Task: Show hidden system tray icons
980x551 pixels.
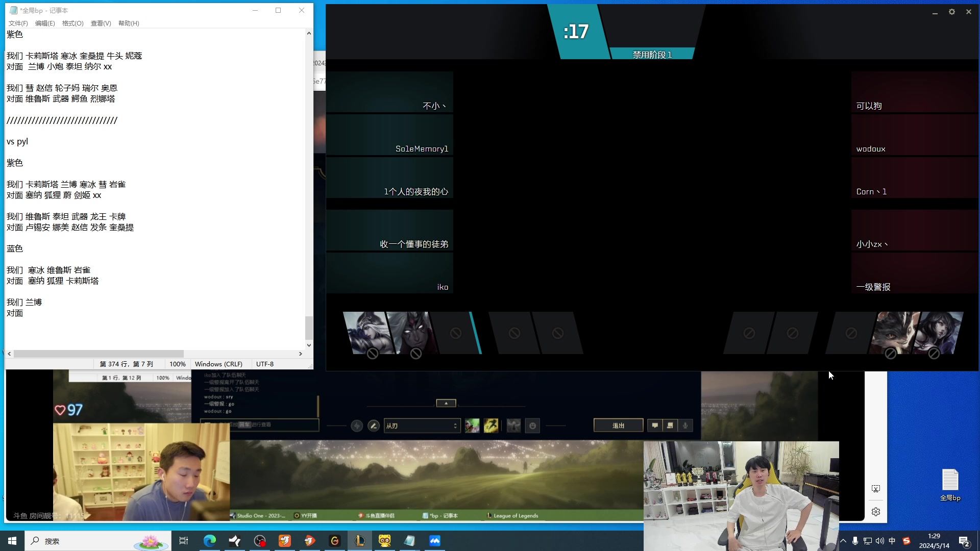Action: tap(843, 541)
